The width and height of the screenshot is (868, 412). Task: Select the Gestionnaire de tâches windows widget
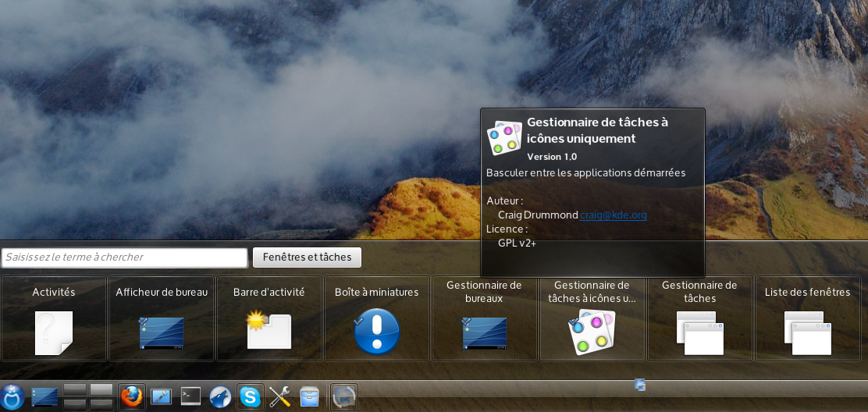coord(699,318)
